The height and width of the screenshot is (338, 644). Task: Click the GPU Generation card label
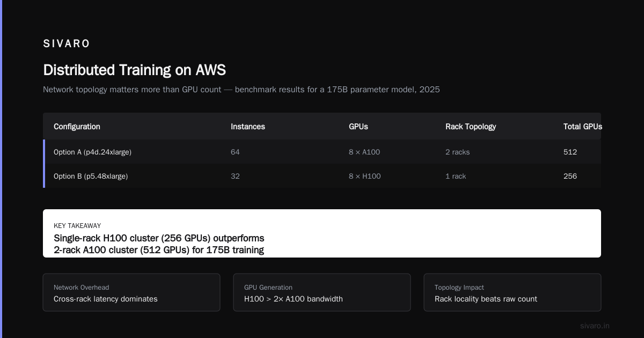pos(268,288)
